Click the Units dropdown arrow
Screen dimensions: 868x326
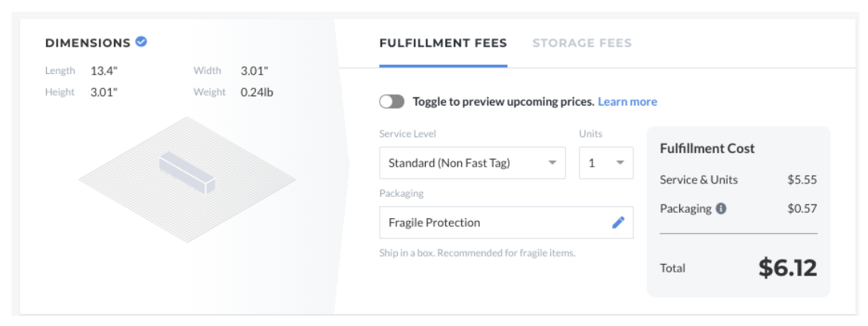(620, 163)
